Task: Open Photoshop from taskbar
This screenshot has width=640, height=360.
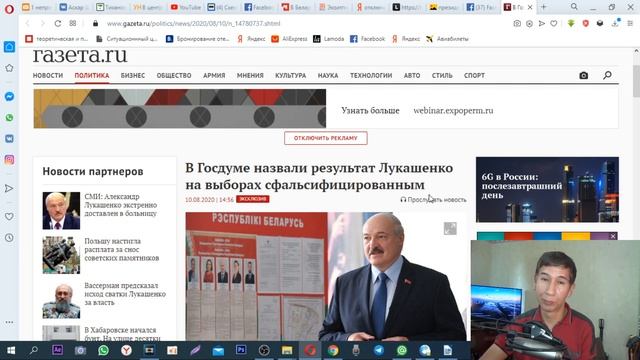Action: point(241,350)
